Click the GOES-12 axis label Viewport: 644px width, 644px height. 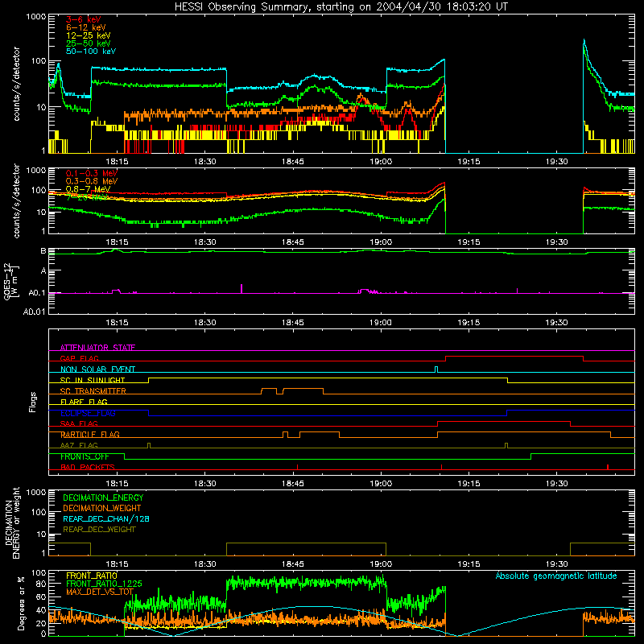pos(10,281)
